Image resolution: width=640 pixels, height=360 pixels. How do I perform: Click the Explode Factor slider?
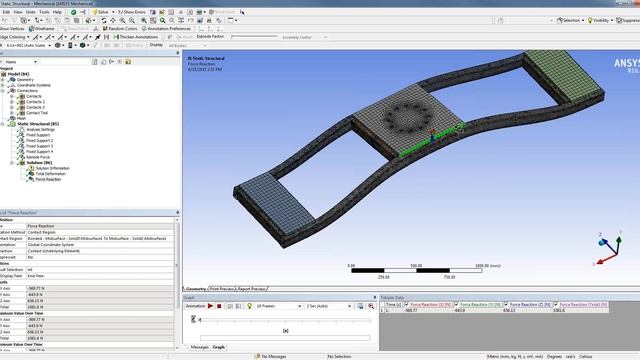point(253,37)
